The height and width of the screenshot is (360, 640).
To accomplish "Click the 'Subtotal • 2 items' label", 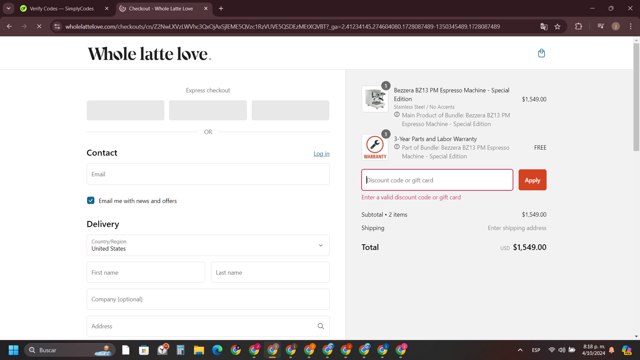I will (384, 214).
